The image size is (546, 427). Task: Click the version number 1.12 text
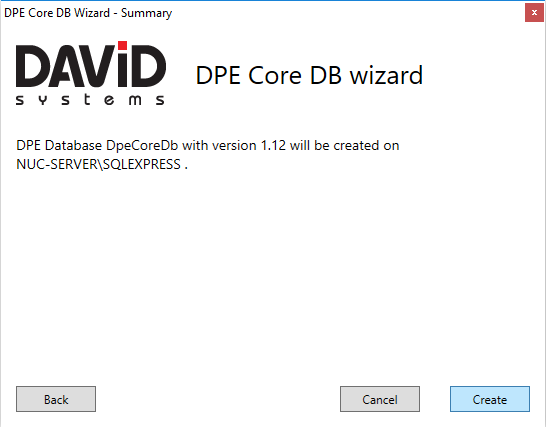273,146
